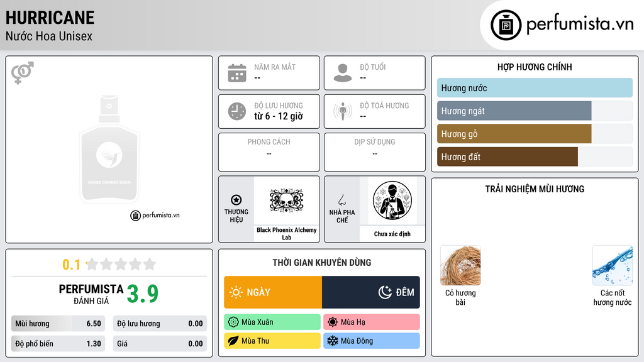The image size is (644, 362).
Task: Click the clock icon for Độ lưu hương
Action: [237, 111]
